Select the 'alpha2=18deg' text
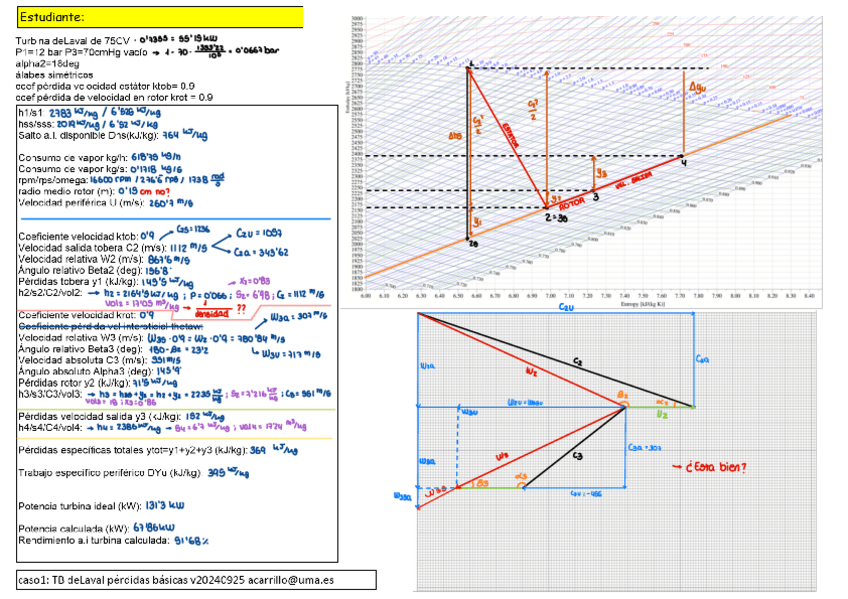This screenshot has width=848, height=599. [47, 64]
